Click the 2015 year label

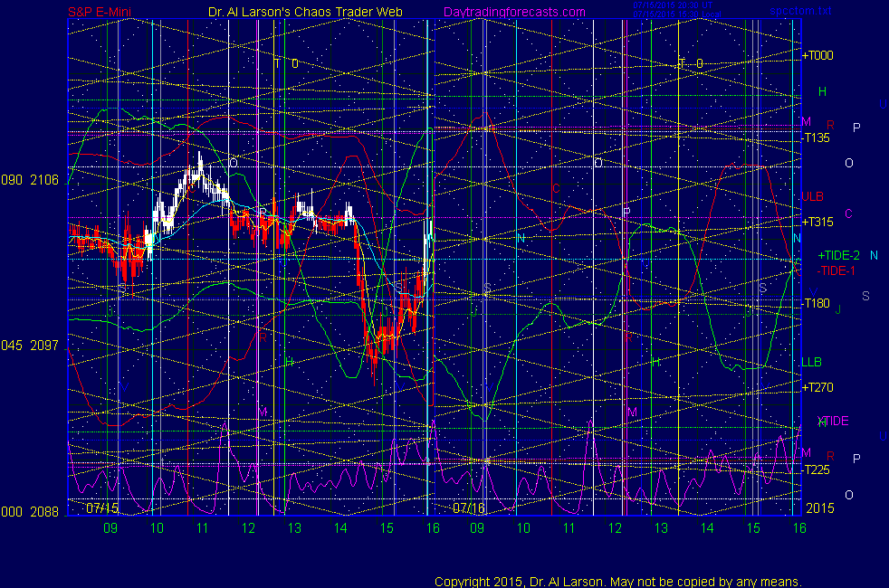click(x=820, y=508)
